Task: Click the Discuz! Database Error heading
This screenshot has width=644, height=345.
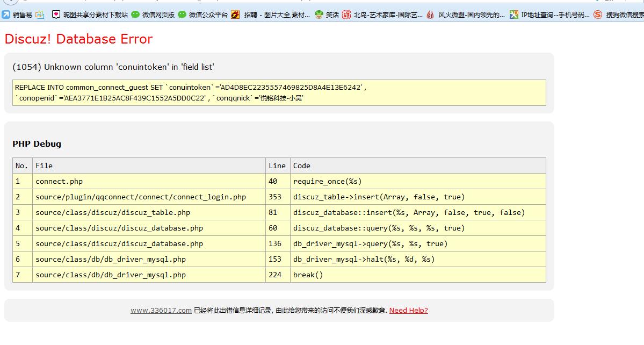Action: (x=78, y=39)
